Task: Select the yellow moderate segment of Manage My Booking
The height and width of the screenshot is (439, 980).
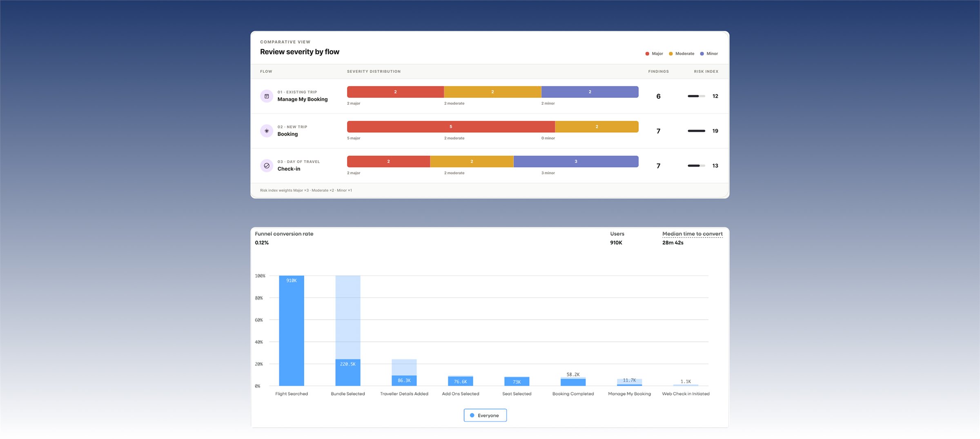Action: coord(492,92)
